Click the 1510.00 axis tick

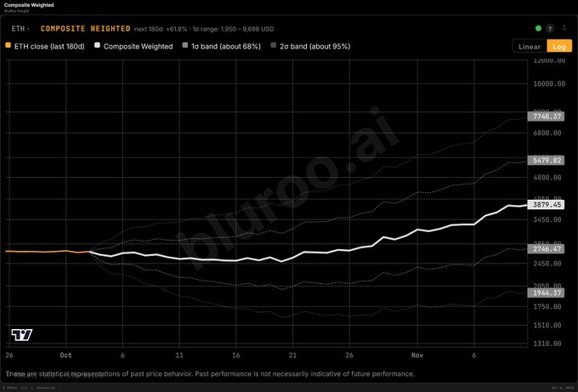[x=547, y=326]
